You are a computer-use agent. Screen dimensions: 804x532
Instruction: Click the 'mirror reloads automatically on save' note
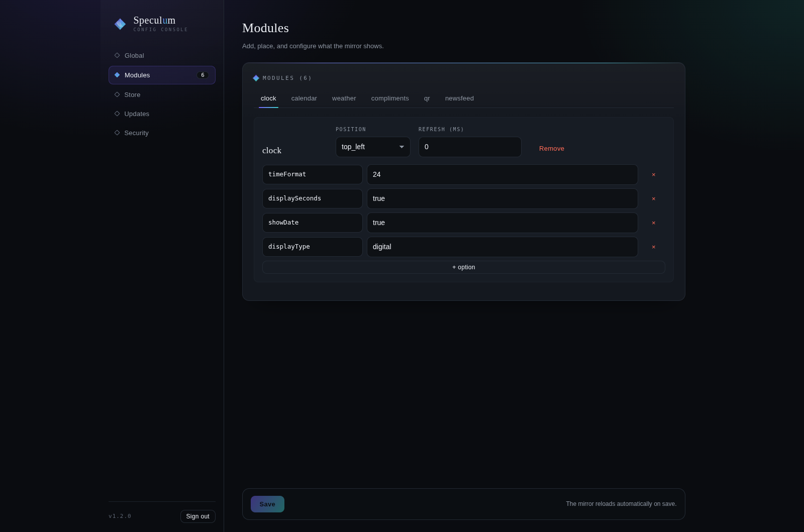[621, 504]
